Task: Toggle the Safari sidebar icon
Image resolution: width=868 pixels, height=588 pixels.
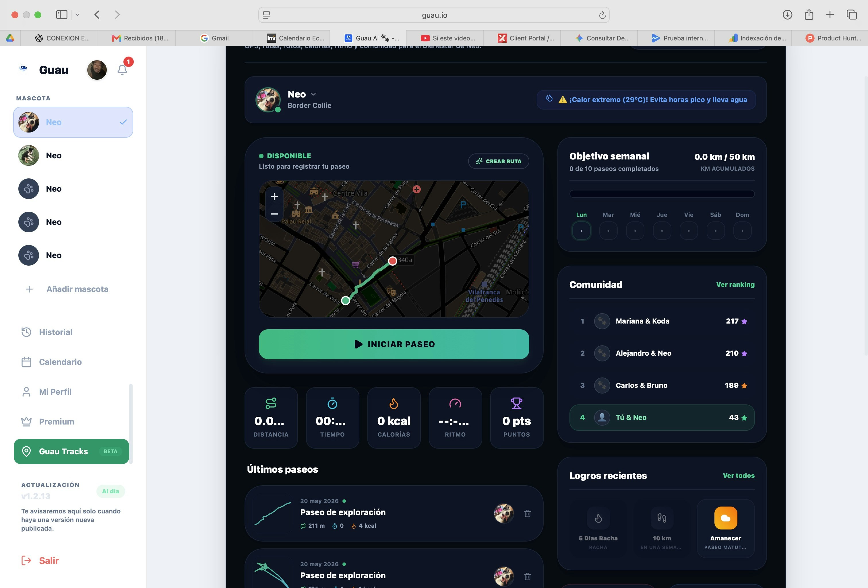Action: 62,15
